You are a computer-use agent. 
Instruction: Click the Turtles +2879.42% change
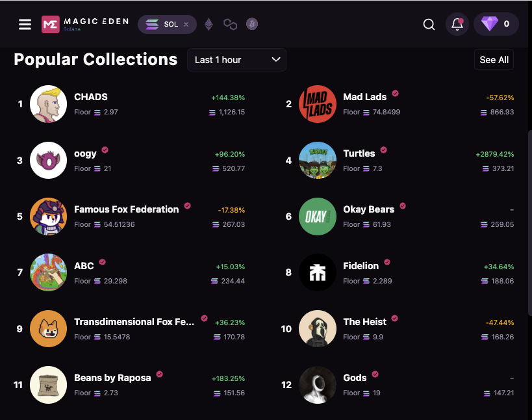coord(495,154)
